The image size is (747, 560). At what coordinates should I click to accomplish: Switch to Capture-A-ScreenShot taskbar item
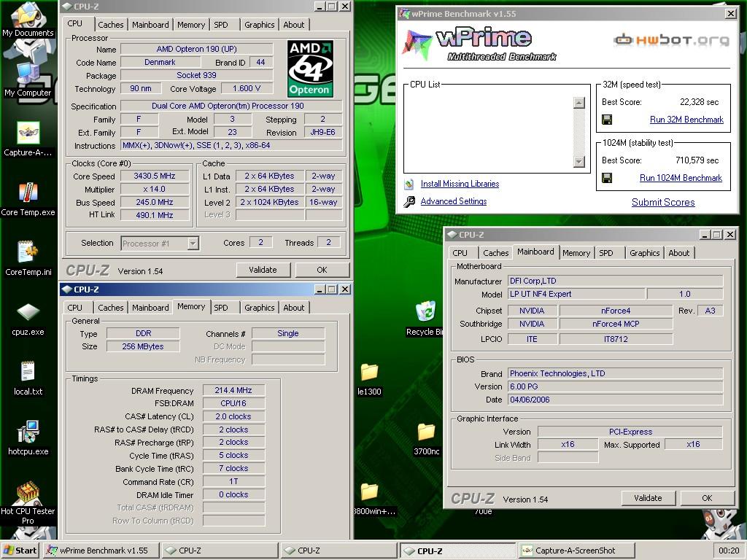(576, 551)
